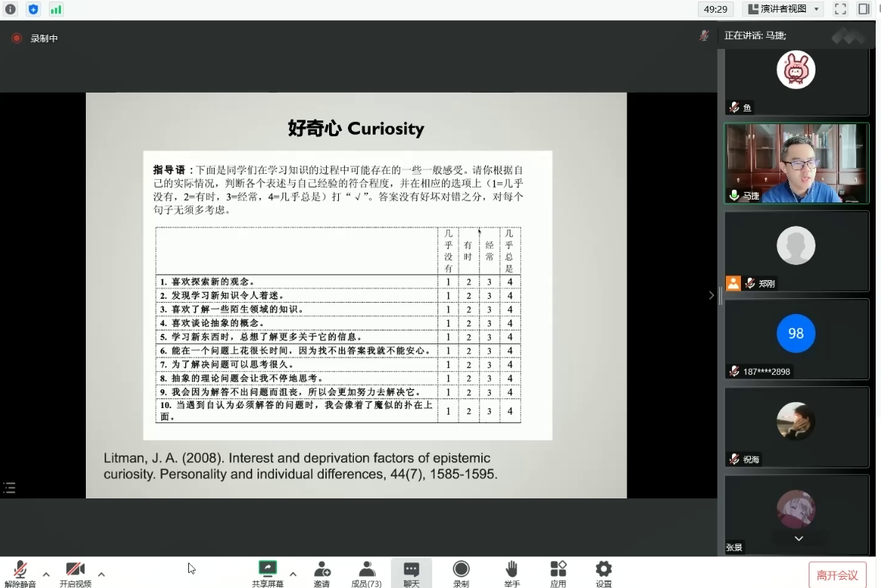Screen dimensions: 881x588
Task: Open the 演讲者视图 view dropdown
Action: (783, 9)
